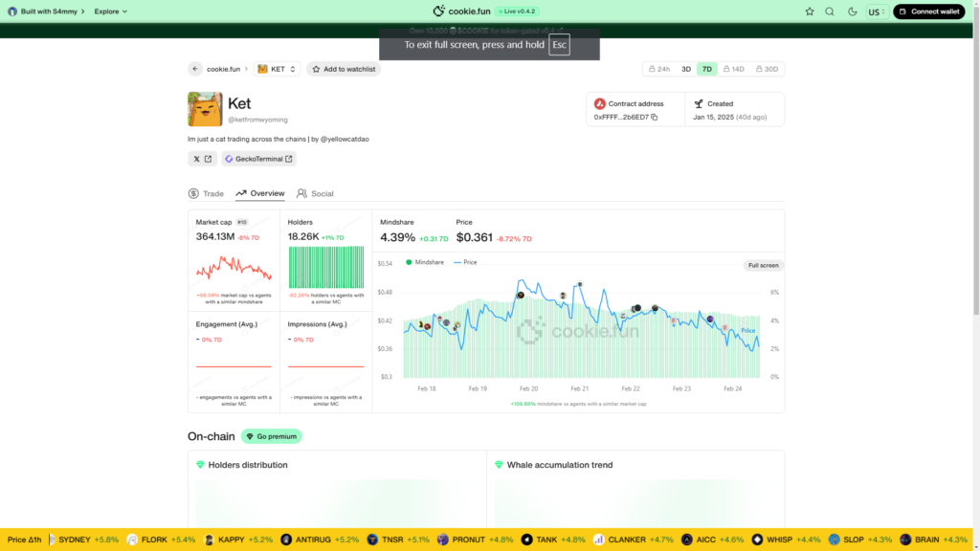Image resolution: width=980 pixels, height=551 pixels.
Task: Open the US language selector
Action: coord(877,11)
